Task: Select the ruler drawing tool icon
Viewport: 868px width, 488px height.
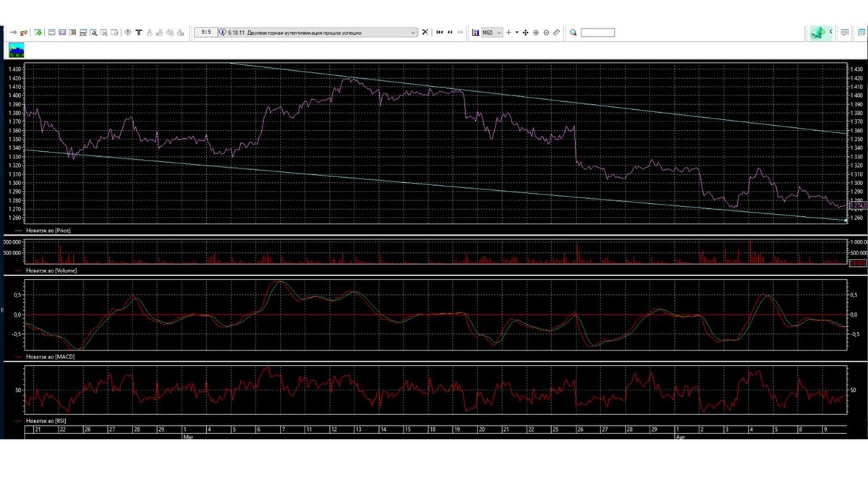Action: click(556, 33)
